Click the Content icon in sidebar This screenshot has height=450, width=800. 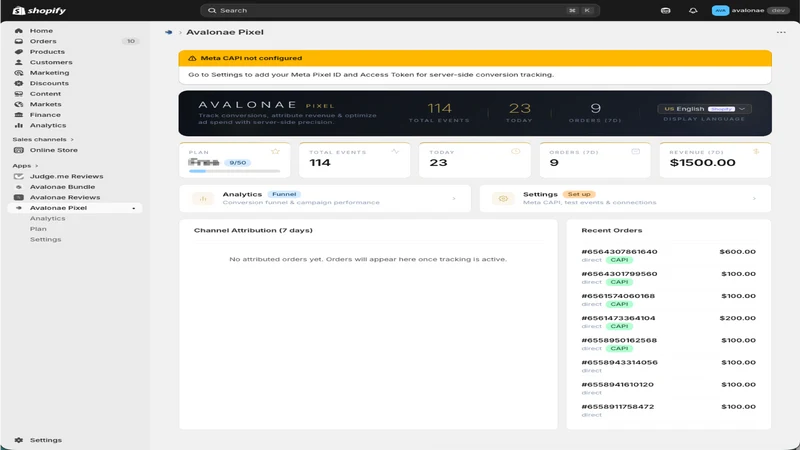[x=19, y=94]
